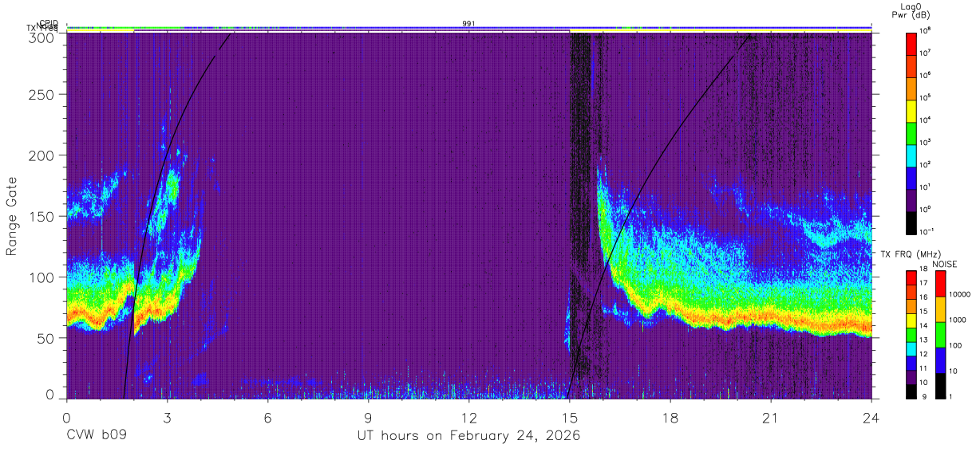The image size is (980, 452).
Task: Click the yellow segment of the power colorbar
Action: click(x=911, y=110)
